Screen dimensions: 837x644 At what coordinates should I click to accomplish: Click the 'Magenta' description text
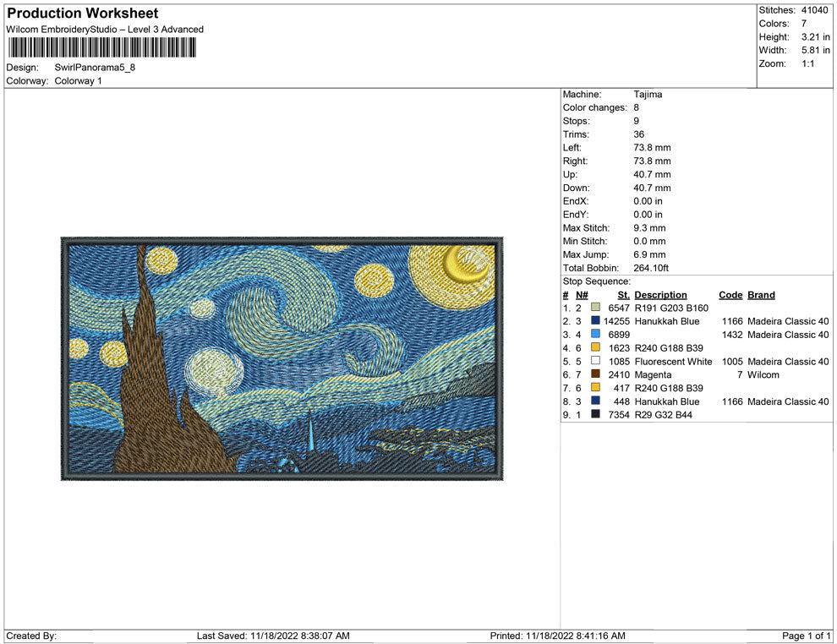[x=653, y=374]
